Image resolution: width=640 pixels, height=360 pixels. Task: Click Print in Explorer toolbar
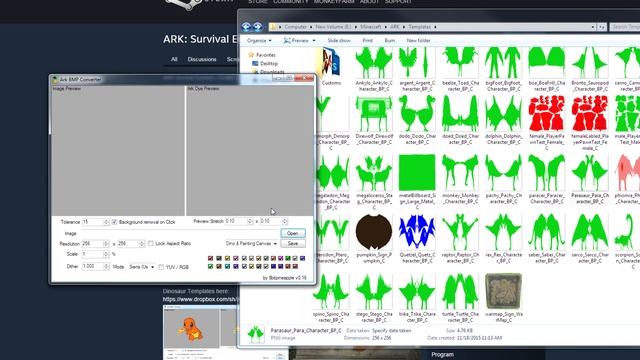click(x=367, y=40)
